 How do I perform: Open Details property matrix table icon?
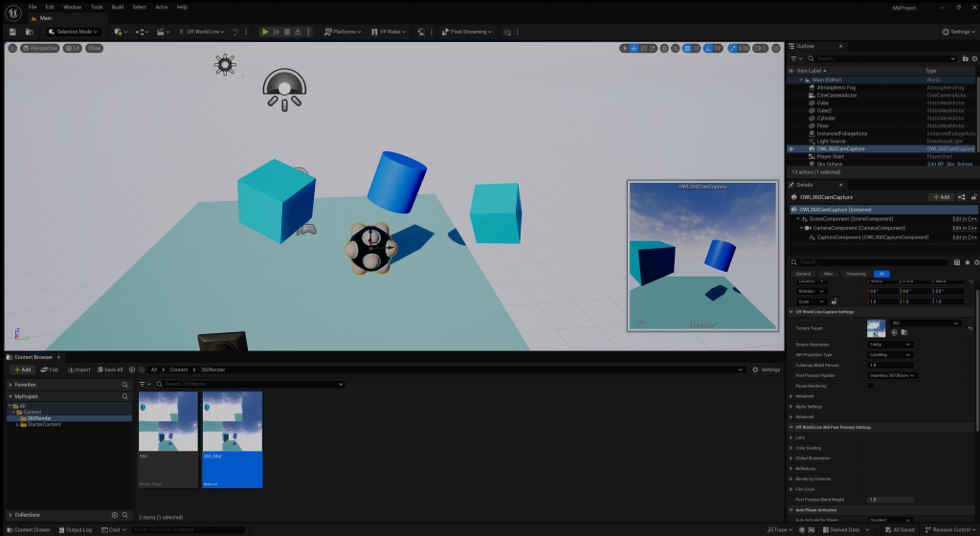coord(957,262)
